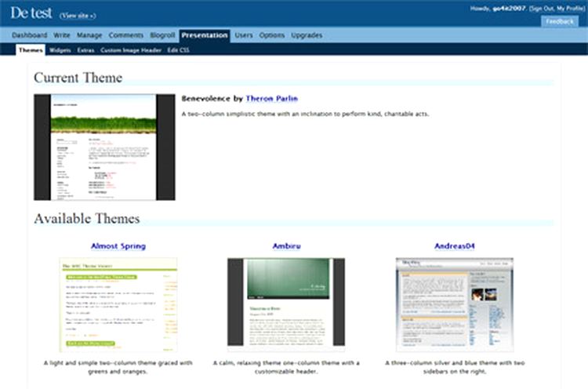The width and height of the screenshot is (588, 389).
Task: Go to the Options section
Action: click(272, 35)
